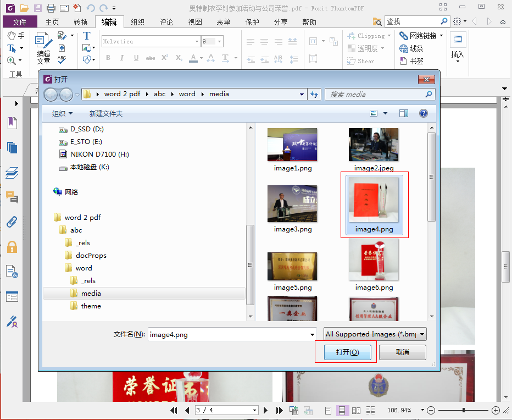This screenshot has width=512, height=420.
Task: Open the Attachments paperclip panel
Action: [x=12, y=222]
